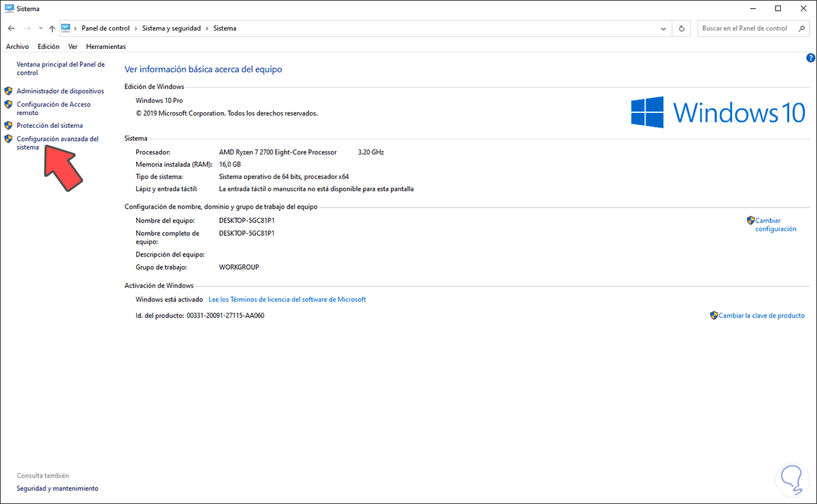Click Cambiar la clave de producto

click(762, 316)
